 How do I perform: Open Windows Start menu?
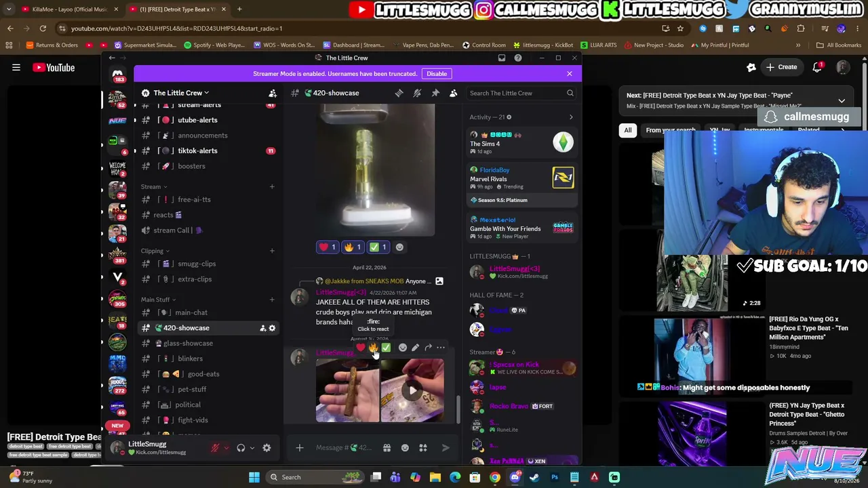point(254,477)
